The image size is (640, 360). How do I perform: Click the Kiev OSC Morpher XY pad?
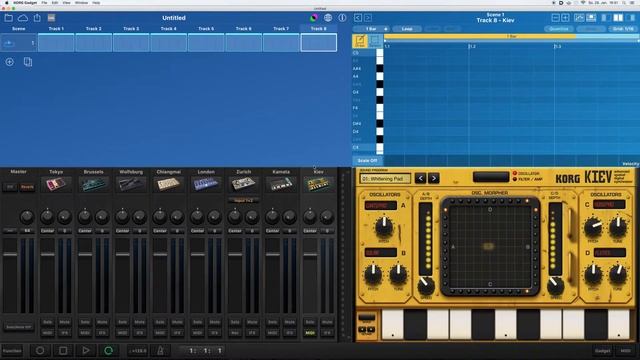point(489,247)
